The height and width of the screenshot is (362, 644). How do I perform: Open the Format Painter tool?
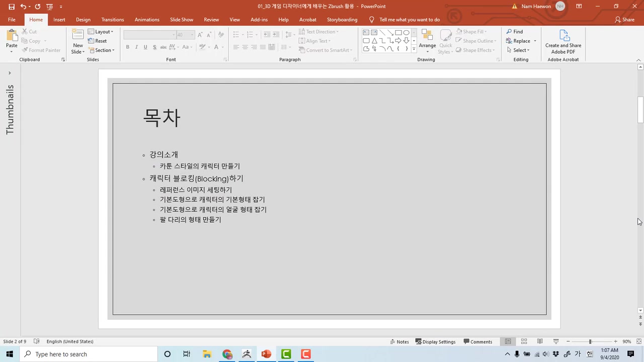pyautogui.click(x=41, y=50)
